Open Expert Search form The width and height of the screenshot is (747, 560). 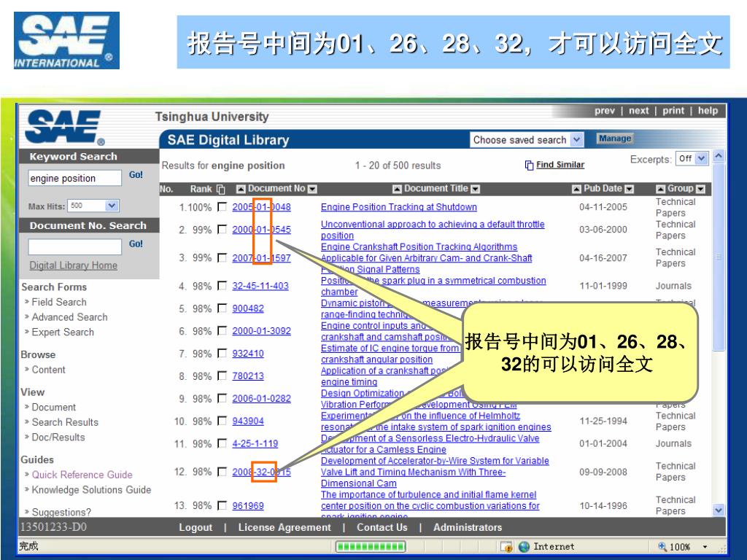coord(63,332)
